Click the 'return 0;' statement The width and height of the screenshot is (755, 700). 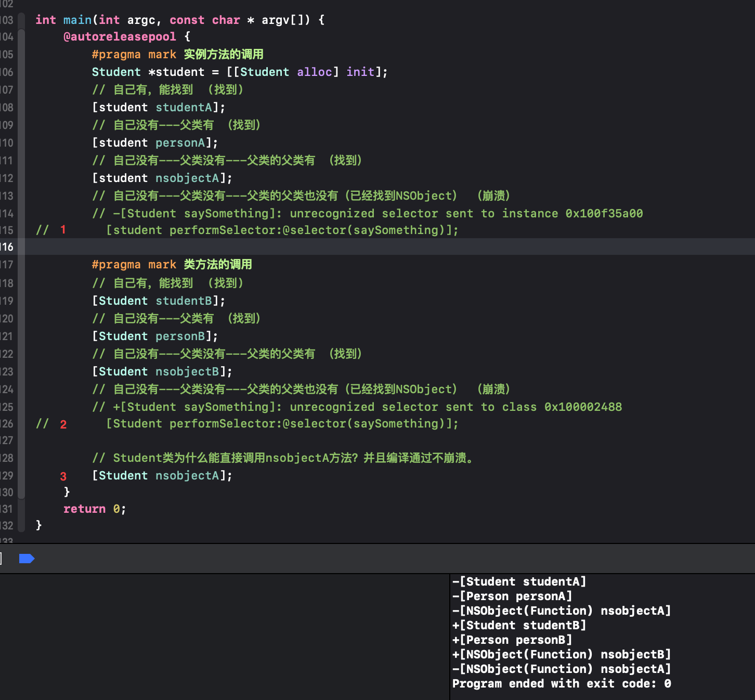[95, 509]
